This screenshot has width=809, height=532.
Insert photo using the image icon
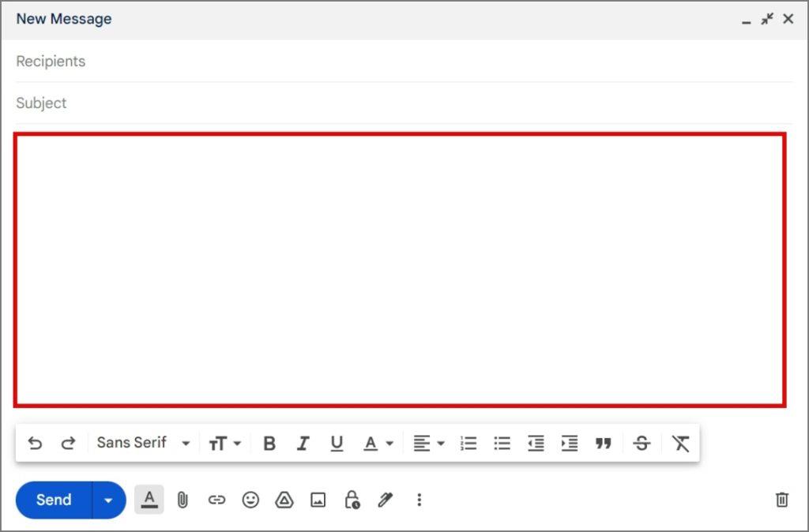[x=318, y=500]
